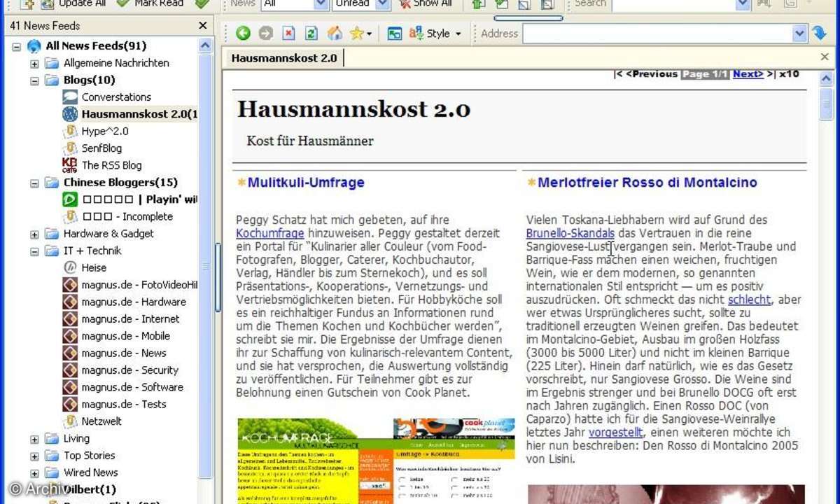Image resolution: width=840 pixels, height=504 pixels.
Task: Expand the Wired News folder
Action: tap(34, 472)
